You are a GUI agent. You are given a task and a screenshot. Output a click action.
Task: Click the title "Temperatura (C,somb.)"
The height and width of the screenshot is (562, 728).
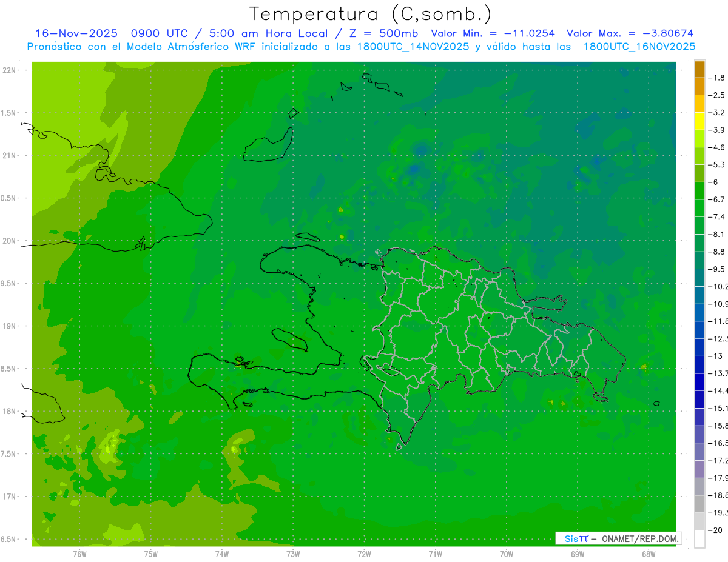(371, 14)
